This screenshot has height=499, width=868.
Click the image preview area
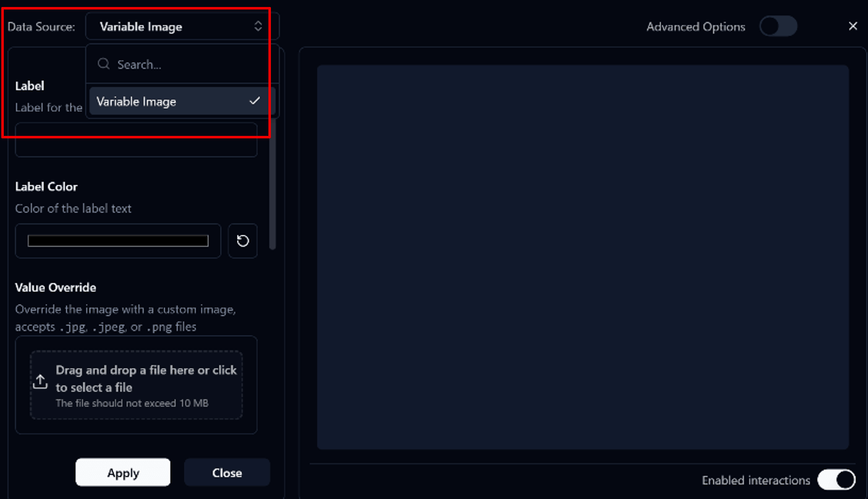pyautogui.click(x=582, y=257)
